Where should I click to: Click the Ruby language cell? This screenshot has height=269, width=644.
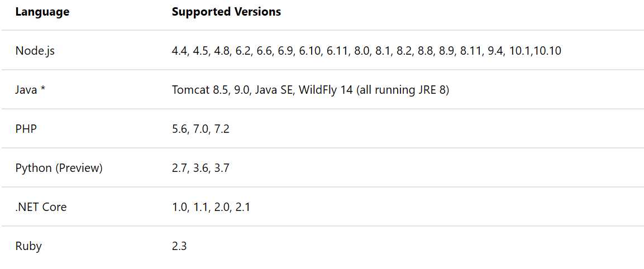[28, 247]
